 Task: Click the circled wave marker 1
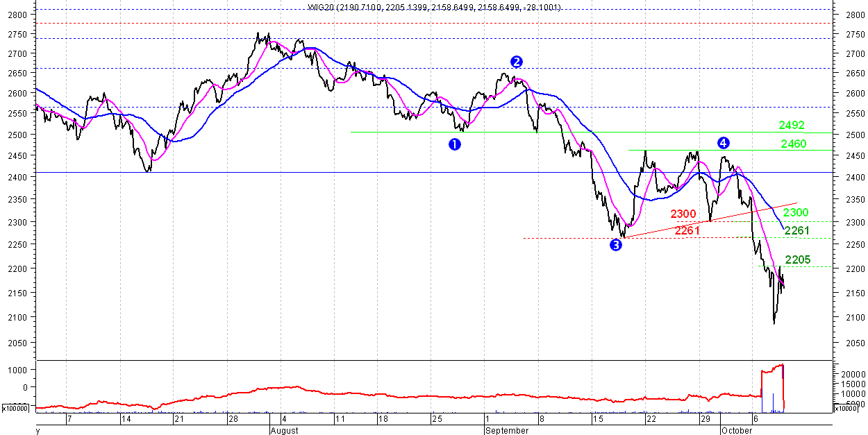click(x=454, y=144)
